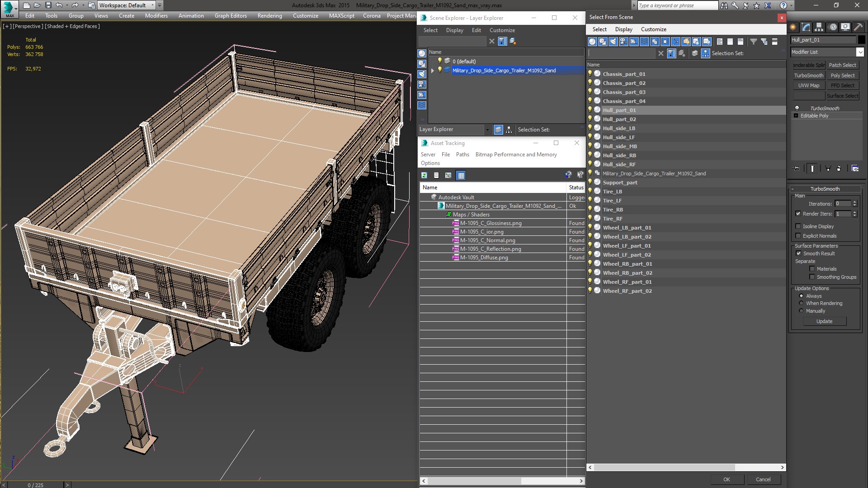The image size is (868, 488).
Task: Select Always radio button for Update Options
Action: tap(801, 296)
